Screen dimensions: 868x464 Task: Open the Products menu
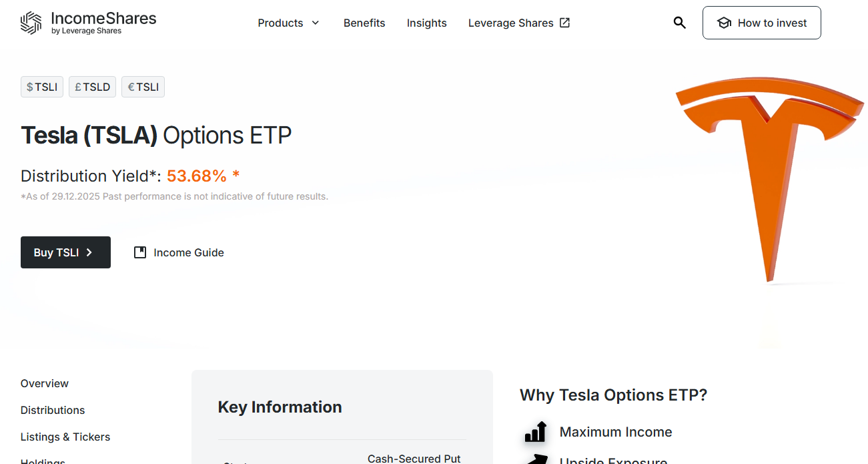point(281,23)
